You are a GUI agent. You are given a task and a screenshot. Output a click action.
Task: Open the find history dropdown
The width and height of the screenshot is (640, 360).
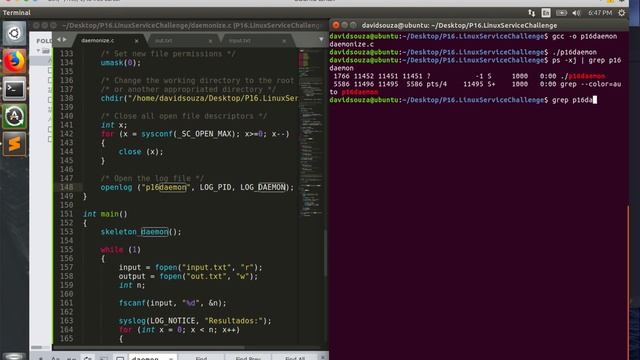171,358
